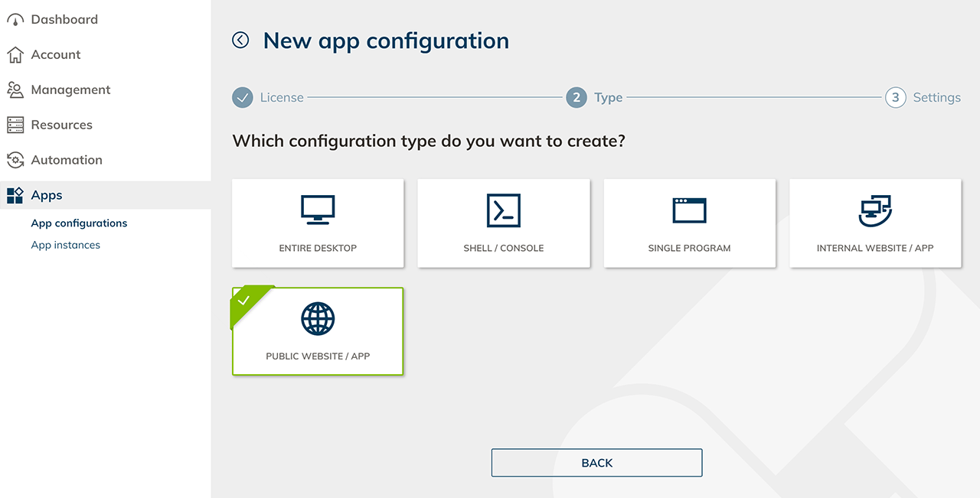Click the back arrow circle icon
The image size is (980, 498).
240,41
